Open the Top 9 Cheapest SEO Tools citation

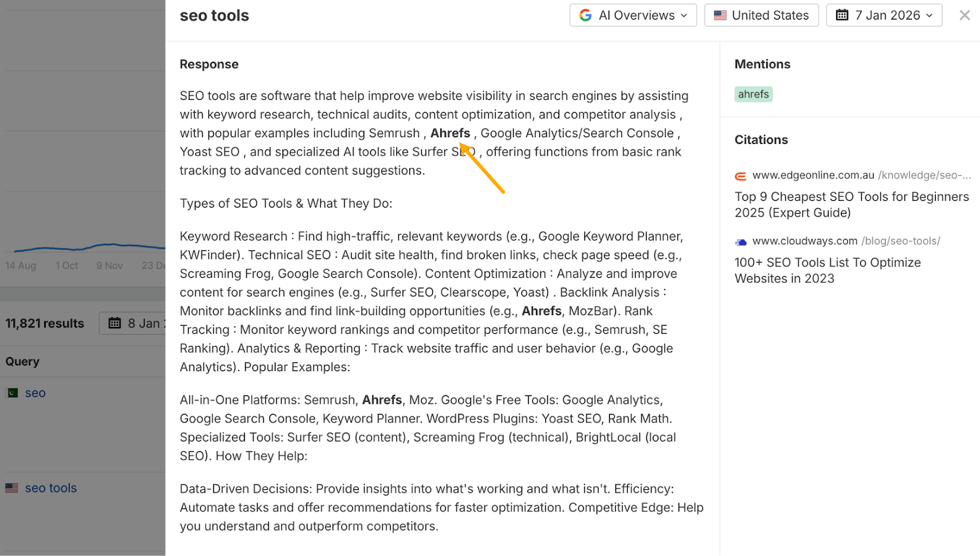click(x=851, y=205)
